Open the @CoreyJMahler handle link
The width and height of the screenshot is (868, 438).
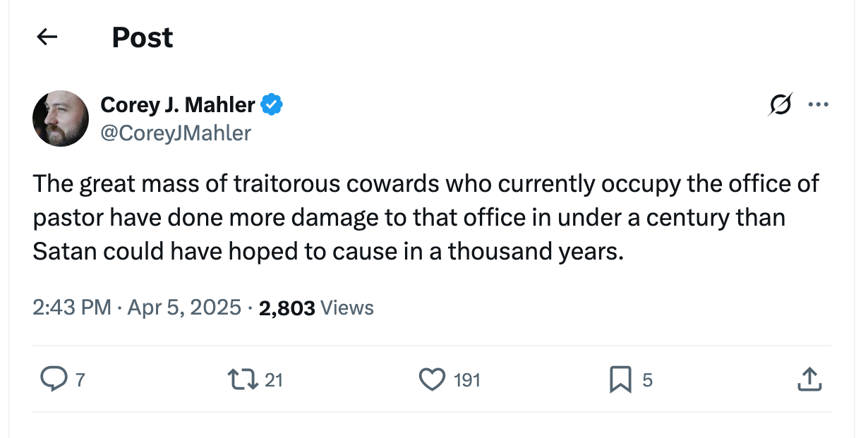click(176, 133)
